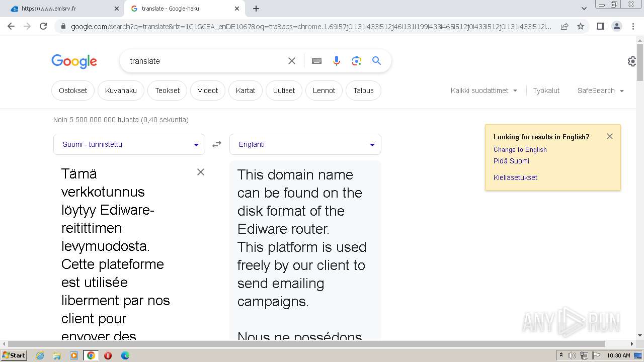This screenshot has width=644, height=362.
Task: Click the Google logo
Action: click(74, 61)
